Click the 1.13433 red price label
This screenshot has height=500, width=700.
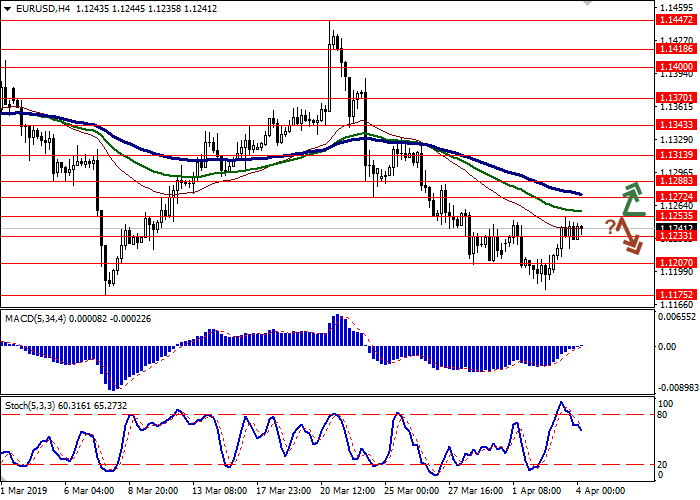(676, 125)
